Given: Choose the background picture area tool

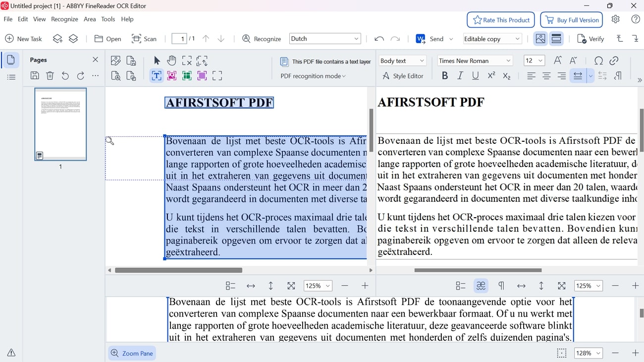Looking at the screenshot, I should [x=202, y=76].
